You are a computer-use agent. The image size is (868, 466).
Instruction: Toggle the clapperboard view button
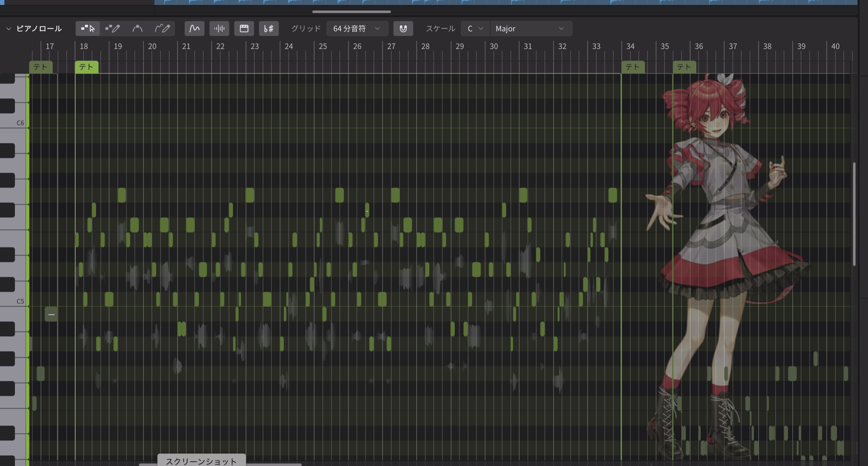coord(244,29)
